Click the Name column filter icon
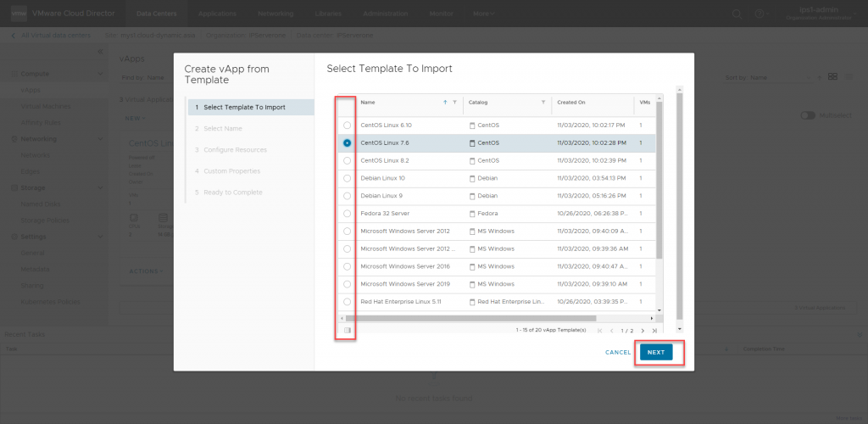Image resolution: width=868 pixels, height=424 pixels. coord(454,102)
